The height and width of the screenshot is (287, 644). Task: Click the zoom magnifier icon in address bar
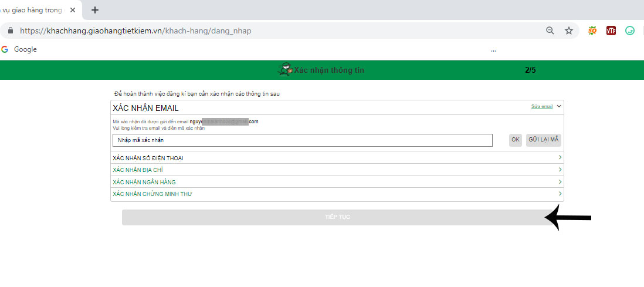click(550, 31)
